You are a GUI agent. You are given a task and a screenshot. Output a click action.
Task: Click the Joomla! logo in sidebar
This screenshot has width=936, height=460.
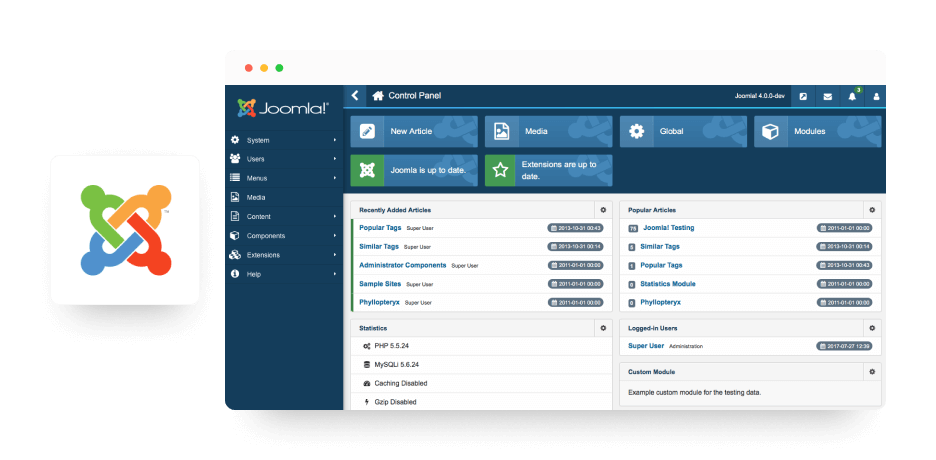[x=283, y=108]
